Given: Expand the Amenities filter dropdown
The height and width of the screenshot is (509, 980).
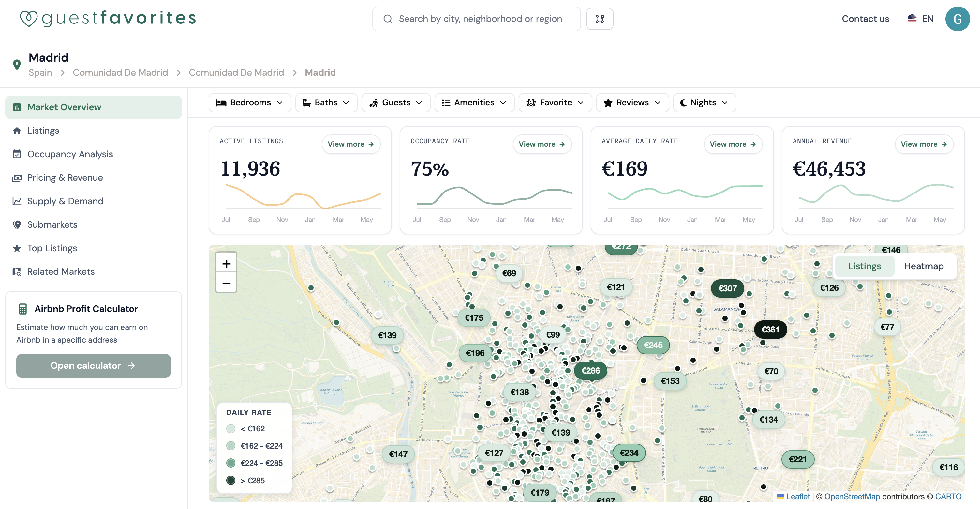Looking at the screenshot, I should (474, 103).
